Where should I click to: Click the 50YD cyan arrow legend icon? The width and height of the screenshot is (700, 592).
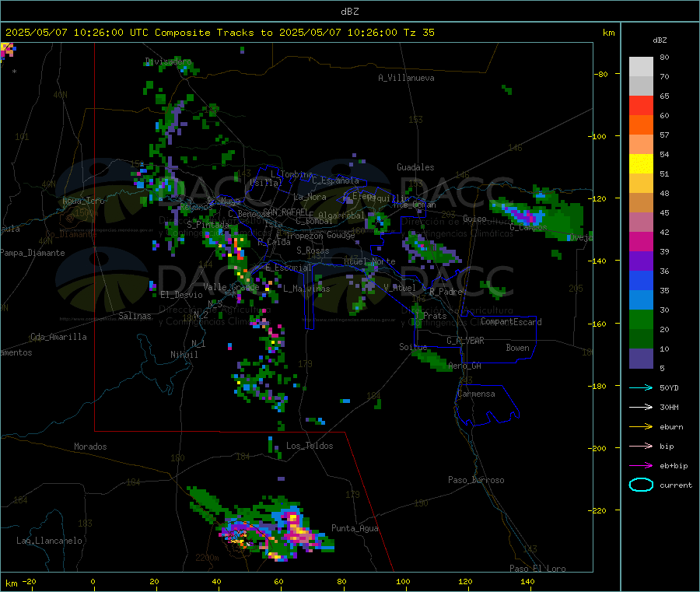tap(641, 387)
